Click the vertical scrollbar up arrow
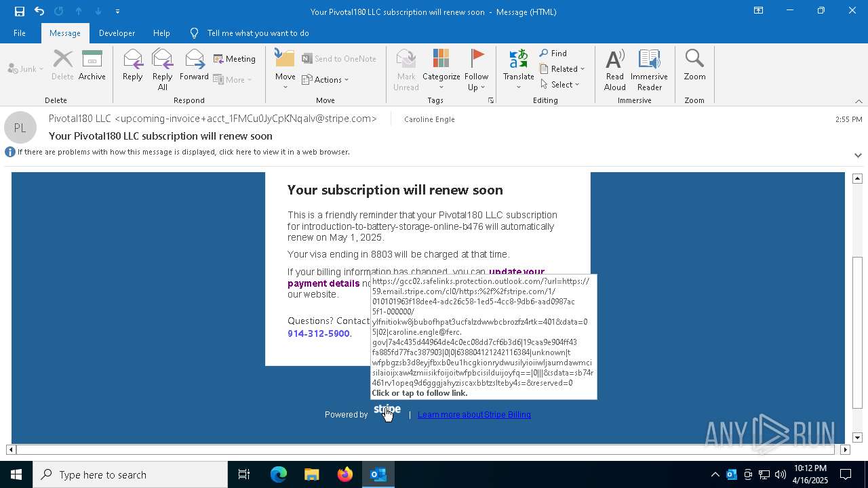The width and height of the screenshot is (868, 488). click(x=857, y=178)
